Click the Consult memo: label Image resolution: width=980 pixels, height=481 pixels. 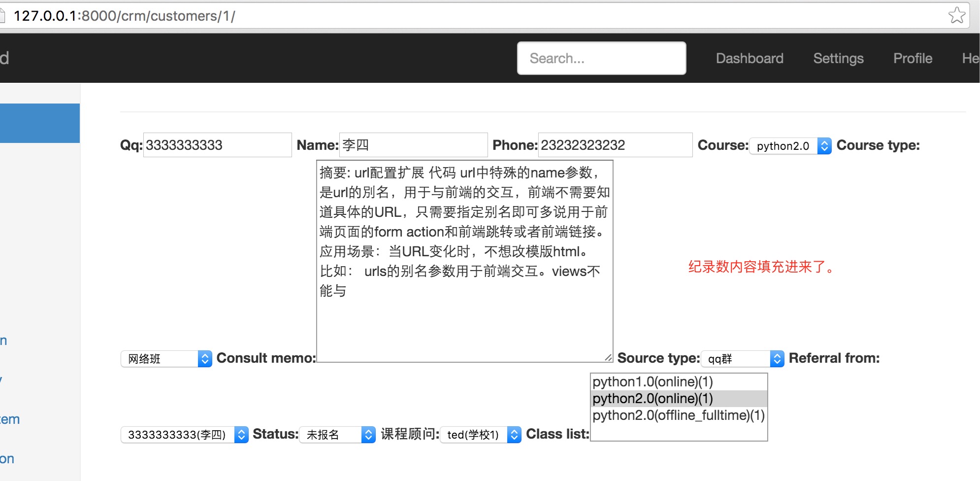[266, 358]
